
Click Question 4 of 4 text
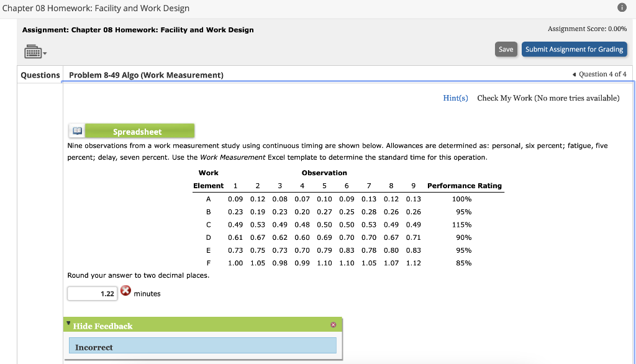(x=602, y=75)
